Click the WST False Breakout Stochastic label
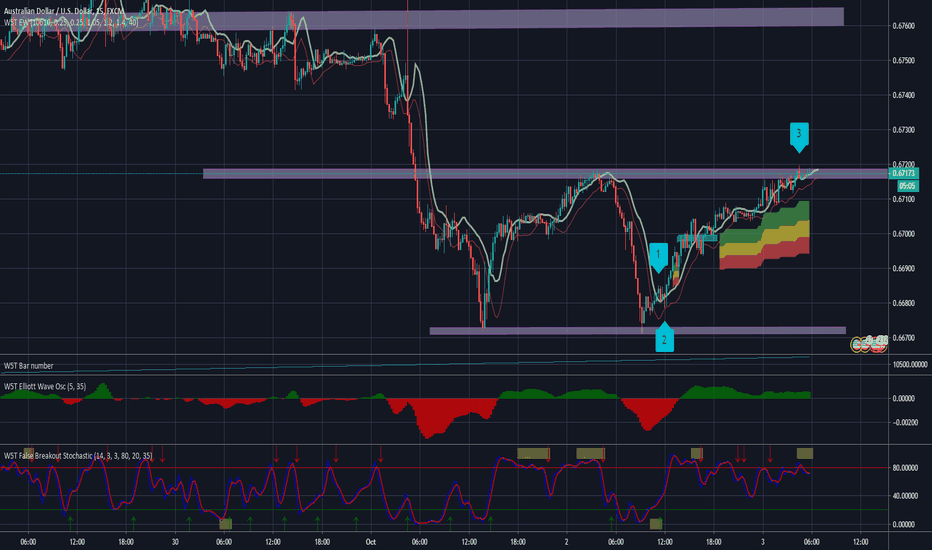 [x=78, y=455]
